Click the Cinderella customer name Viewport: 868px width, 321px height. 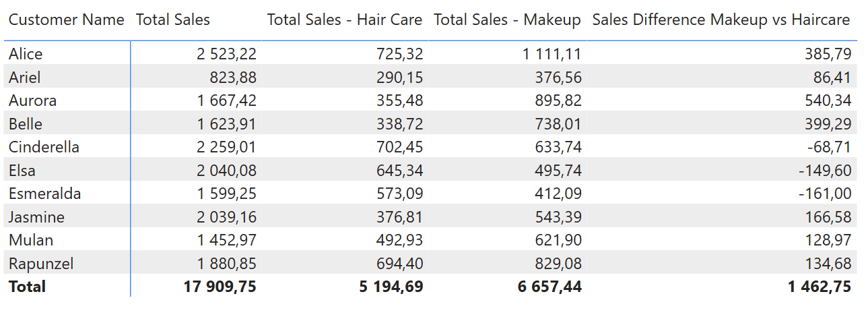point(44,147)
